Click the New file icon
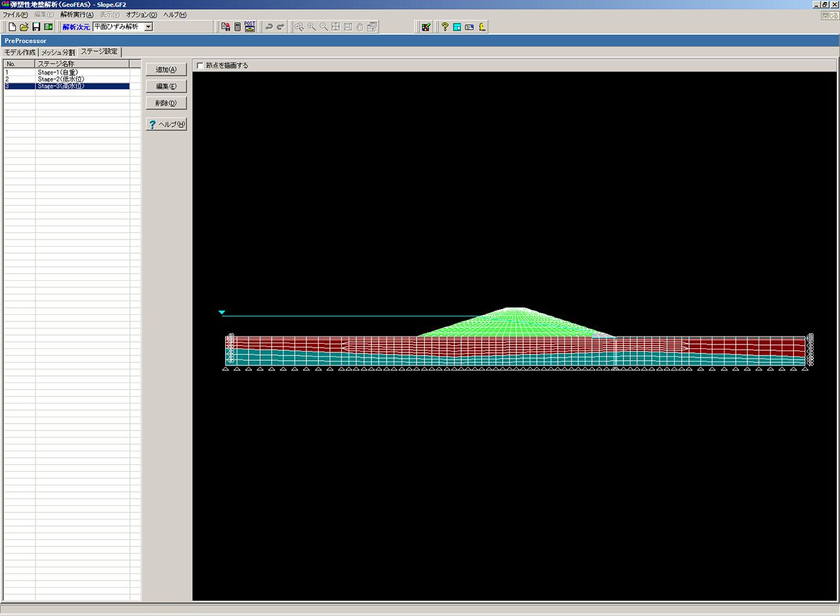 12,27
